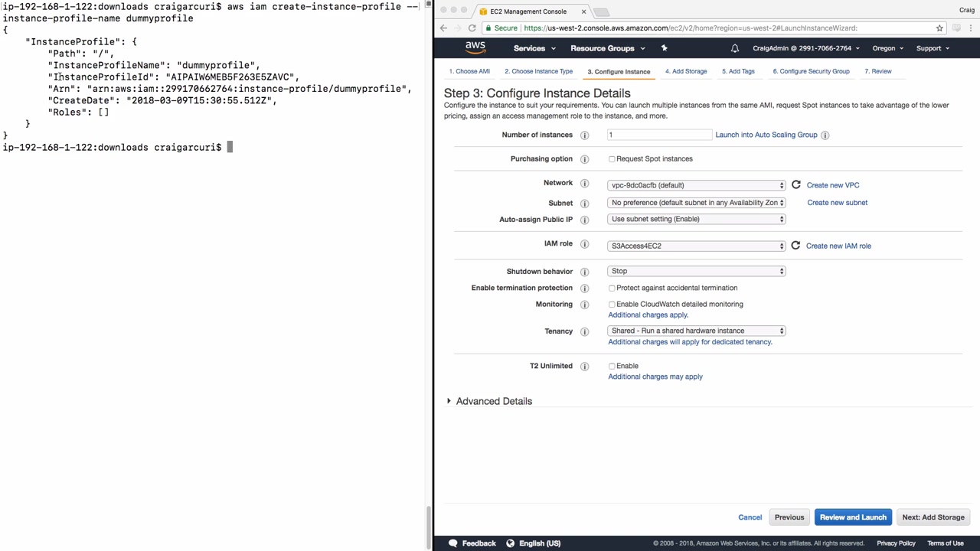980x551 pixels.
Task: Tick Protect against accidental termination
Action: (x=612, y=289)
